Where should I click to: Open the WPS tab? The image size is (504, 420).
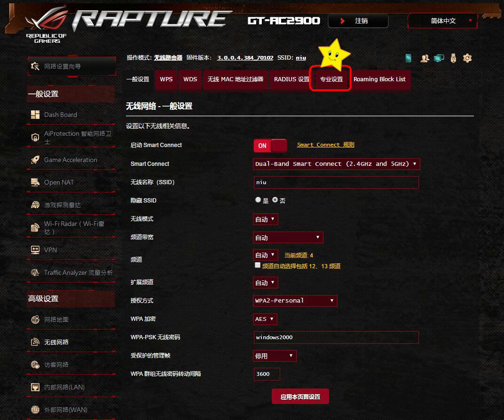point(166,79)
